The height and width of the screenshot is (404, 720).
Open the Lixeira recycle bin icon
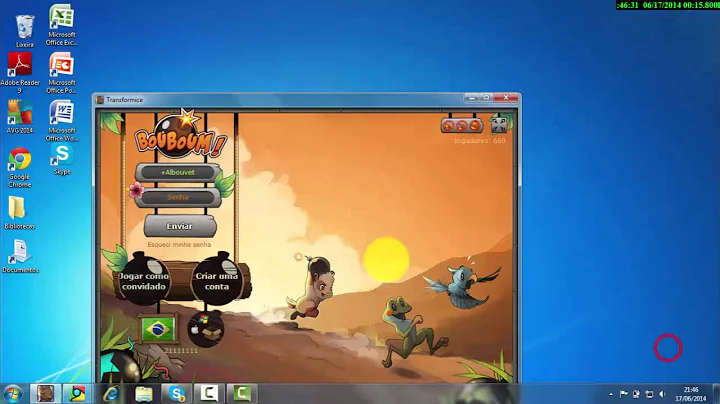point(24,31)
